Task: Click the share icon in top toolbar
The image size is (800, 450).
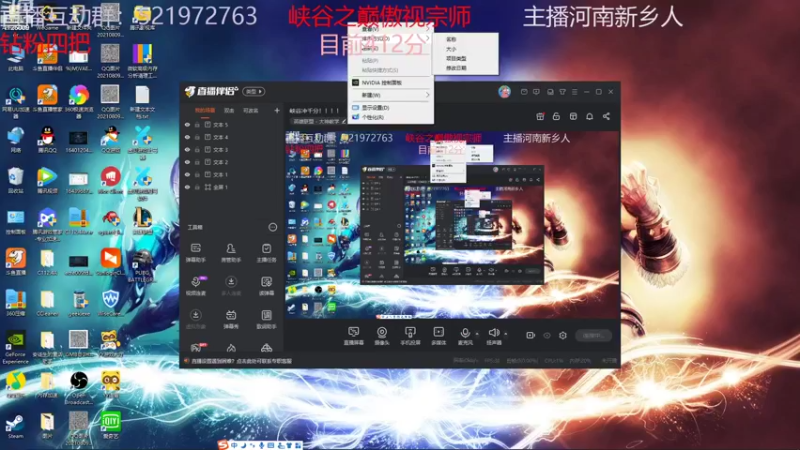Action: [606, 116]
